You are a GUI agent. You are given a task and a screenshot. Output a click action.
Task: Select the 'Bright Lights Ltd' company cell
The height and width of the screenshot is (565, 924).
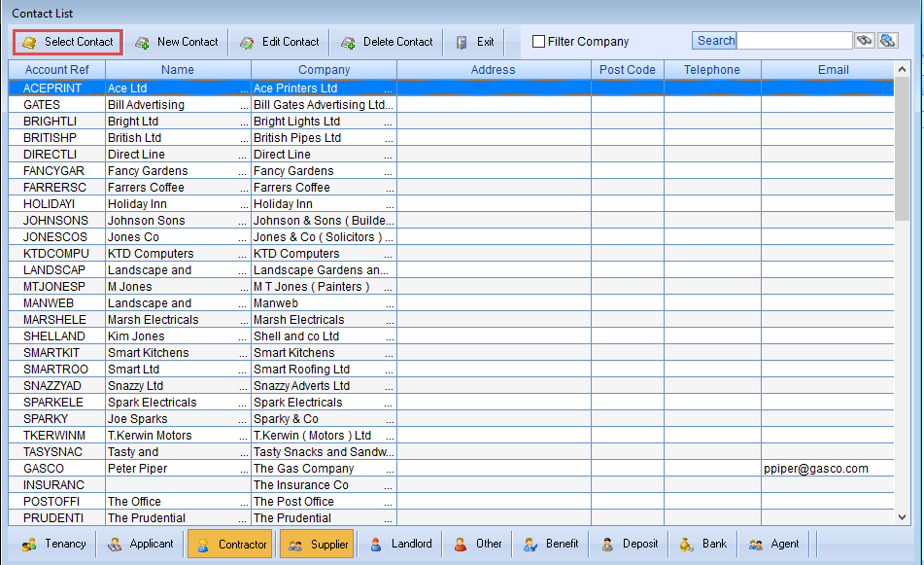click(x=324, y=121)
